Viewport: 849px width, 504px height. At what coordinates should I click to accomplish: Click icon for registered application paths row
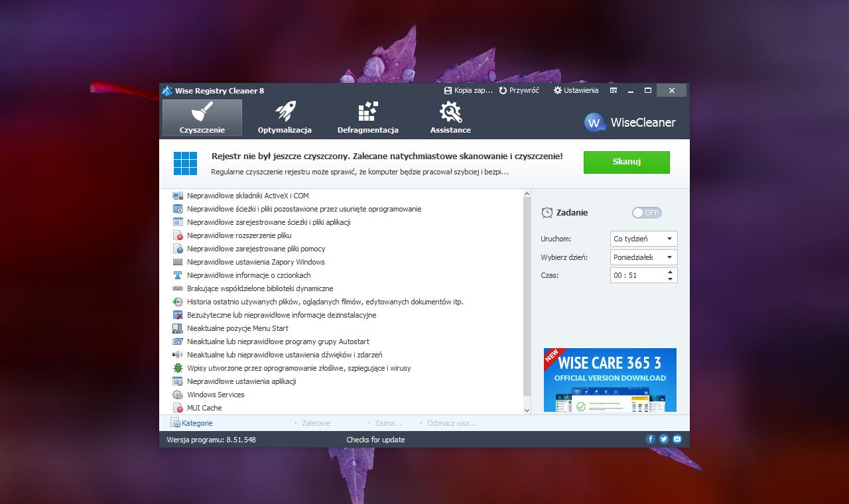point(177,222)
